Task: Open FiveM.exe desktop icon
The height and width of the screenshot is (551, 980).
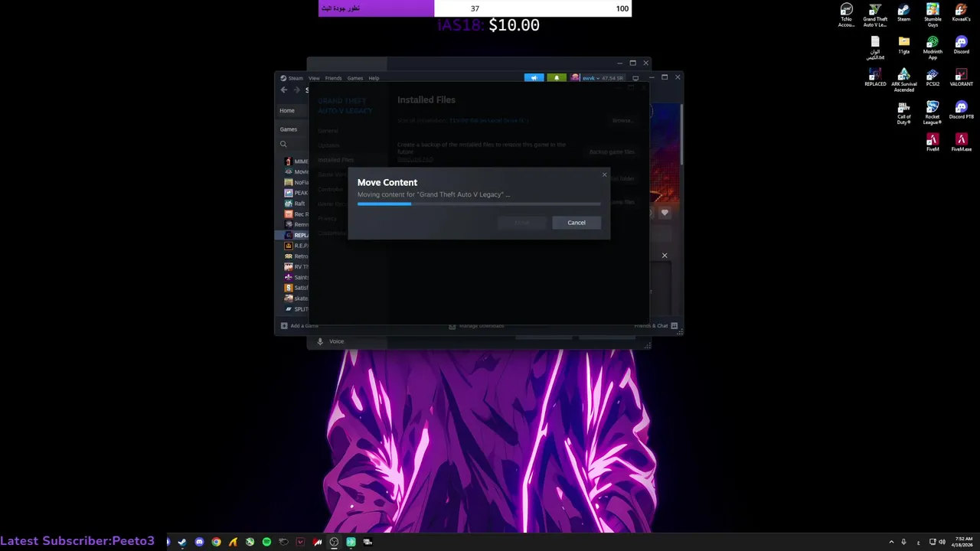Action: [x=961, y=142]
